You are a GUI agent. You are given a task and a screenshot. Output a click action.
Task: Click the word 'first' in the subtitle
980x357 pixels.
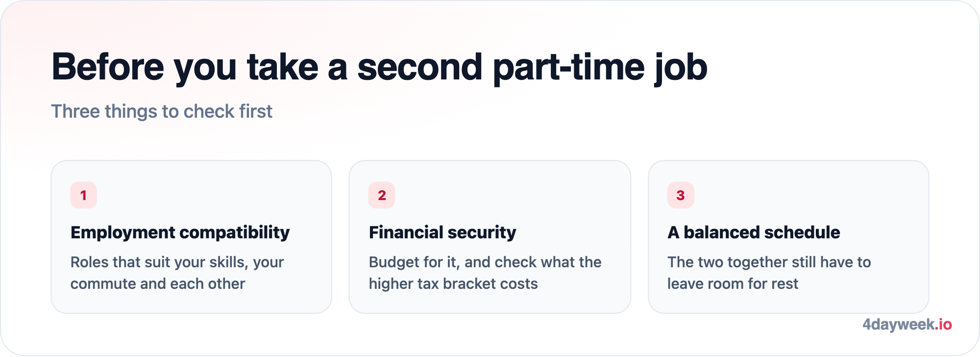pyautogui.click(x=253, y=111)
